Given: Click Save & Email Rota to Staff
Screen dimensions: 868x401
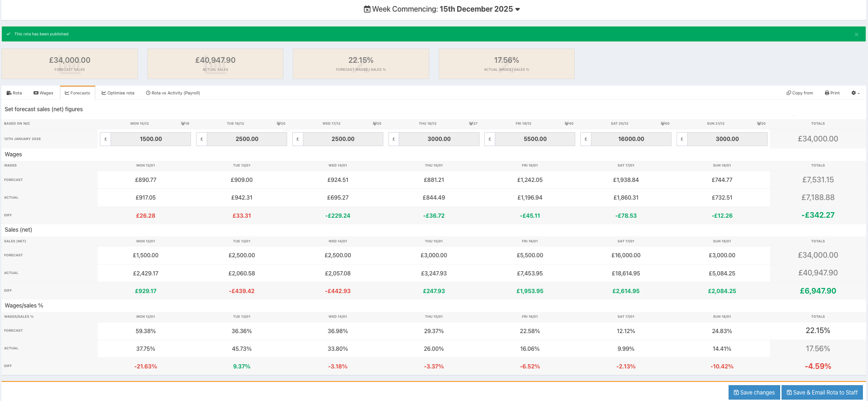Looking at the screenshot, I should tap(822, 393).
